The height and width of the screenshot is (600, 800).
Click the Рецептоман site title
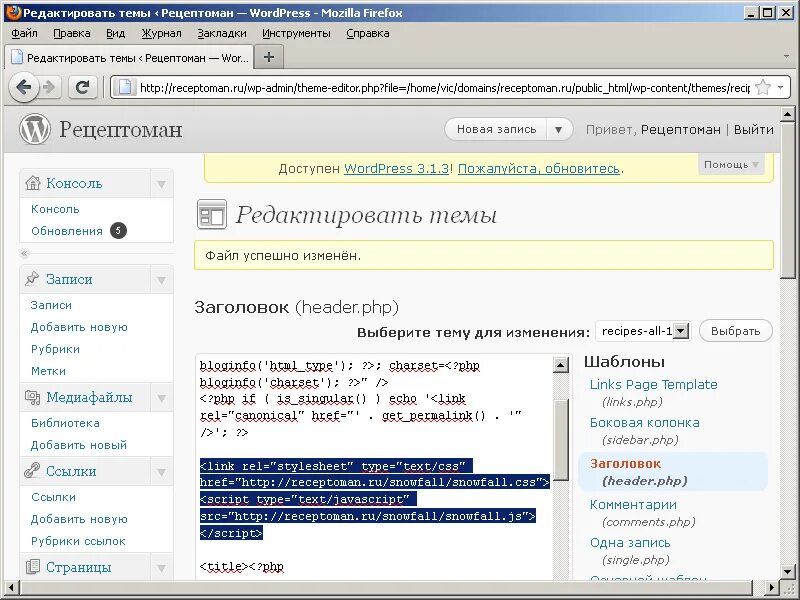point(120,129)
